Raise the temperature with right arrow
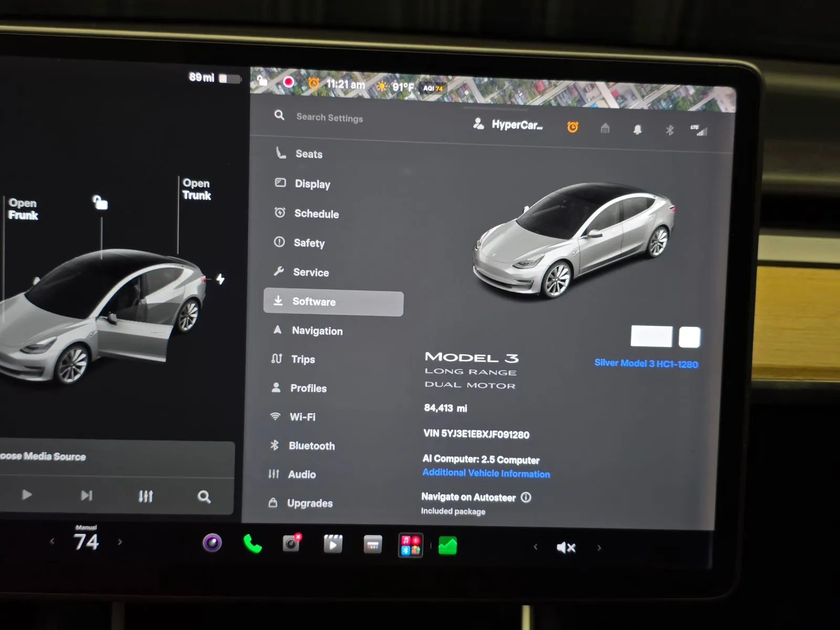Screen dimensions: 840x630 click(120, 542)
